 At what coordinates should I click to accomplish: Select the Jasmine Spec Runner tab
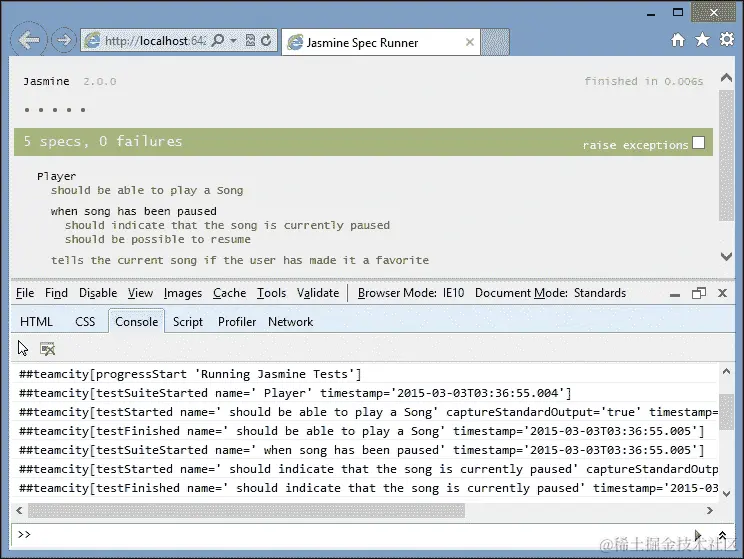[x=381, y=42]
